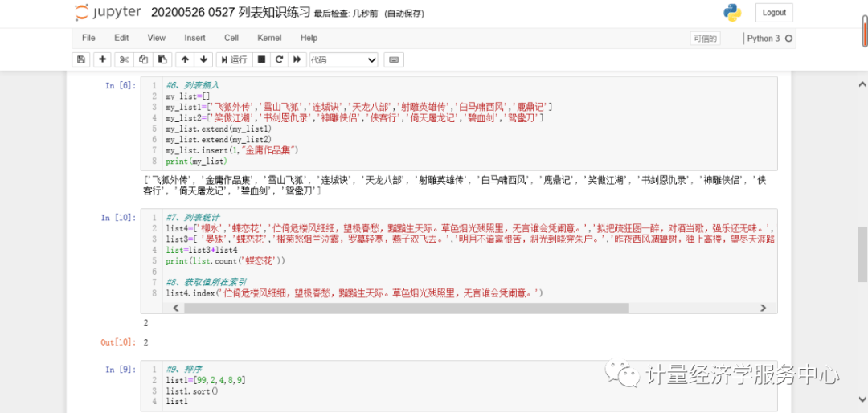The height and width of the screenshot is (413, 868).
Task: Click the comment #6、列表插入
Action: click(x=192, y=86)
